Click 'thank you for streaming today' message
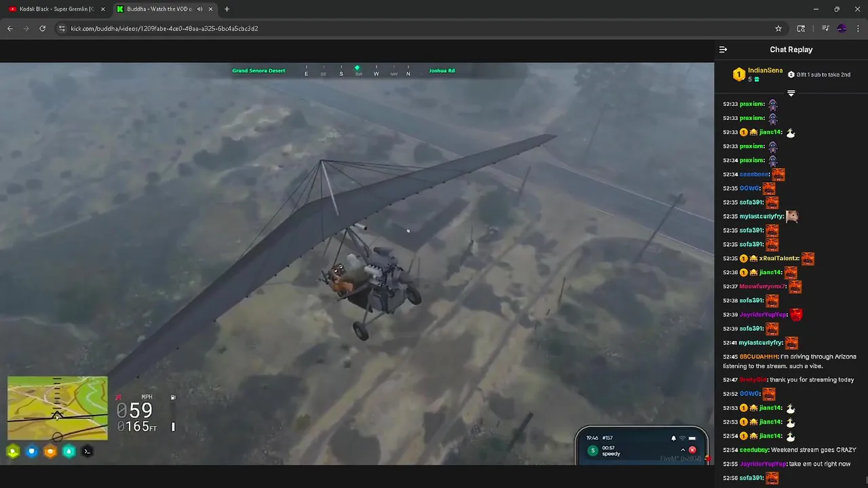This screenshot has height=488, width=868. (x=812, y=380)
